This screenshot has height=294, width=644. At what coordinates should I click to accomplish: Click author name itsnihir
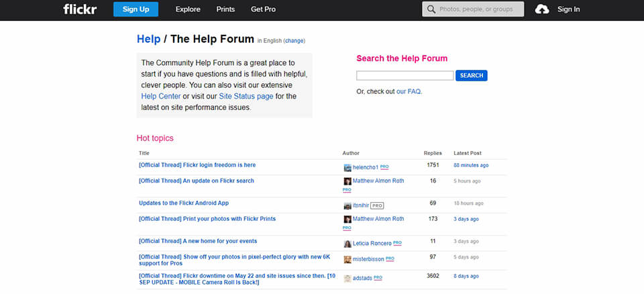pyautogui.click(x=361, y=205)
